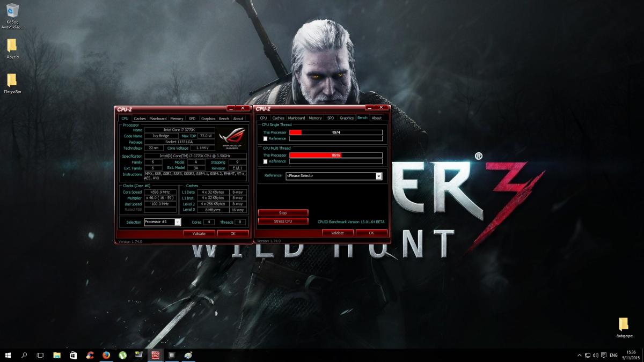Click Validate in the processor info window

point(199,233)
